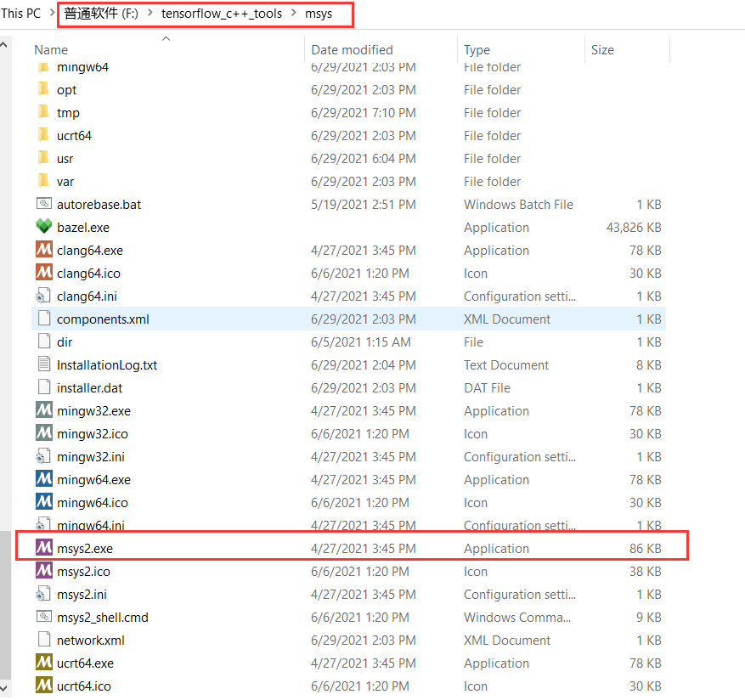The height and width of the screenshot is (700, 745).
Task: Click the navigation pane scroll-up arrow
Action: click(x=3, y=45)
